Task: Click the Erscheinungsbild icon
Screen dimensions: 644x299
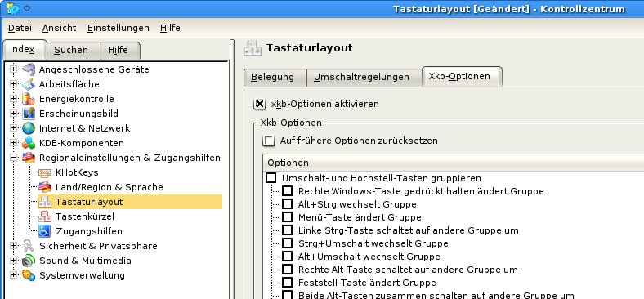Action: tap(29, 114)
